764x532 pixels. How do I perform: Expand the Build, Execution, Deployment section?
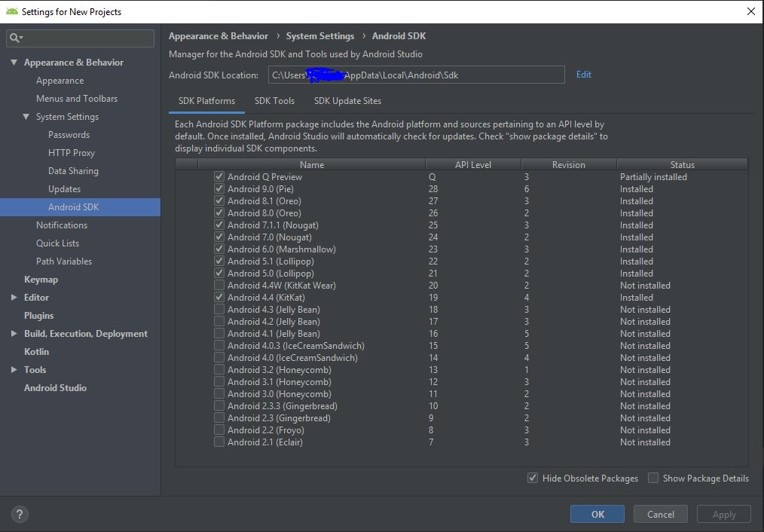14,334
